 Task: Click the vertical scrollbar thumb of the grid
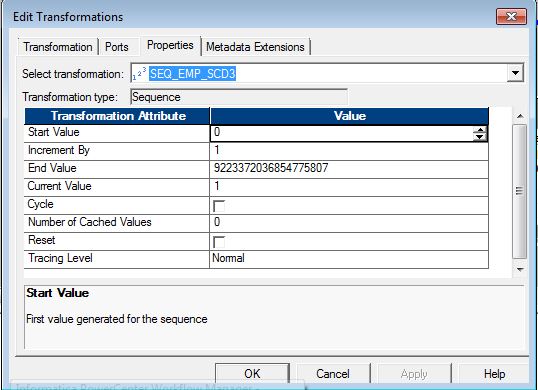point(519,191)
